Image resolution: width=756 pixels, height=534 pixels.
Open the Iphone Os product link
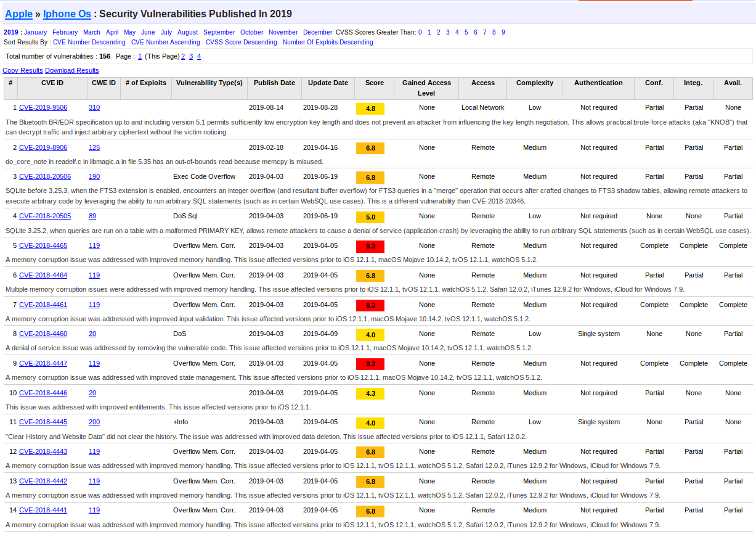click(68, 14)
